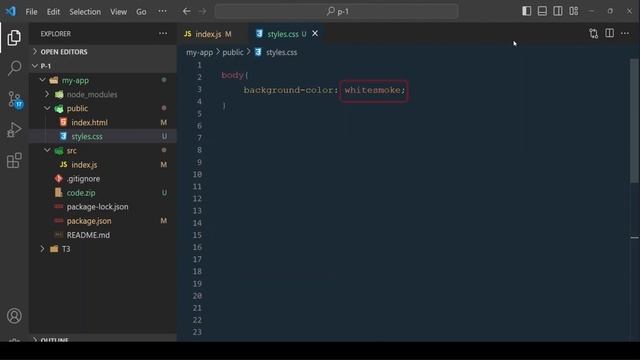This screenshot has width=640, height=360.
Task: Click the VS Code logo icon
Action: (x=11, y=11)
